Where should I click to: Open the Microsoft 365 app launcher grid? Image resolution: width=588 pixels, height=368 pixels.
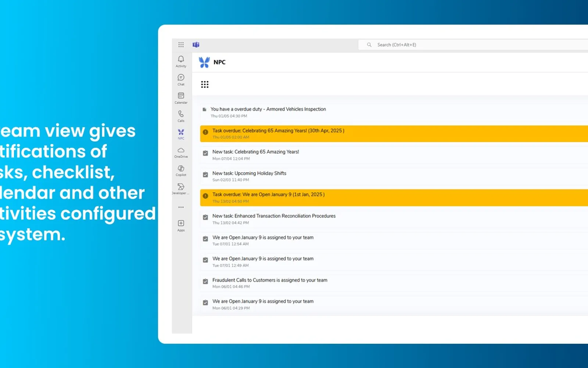pos(181,45)
